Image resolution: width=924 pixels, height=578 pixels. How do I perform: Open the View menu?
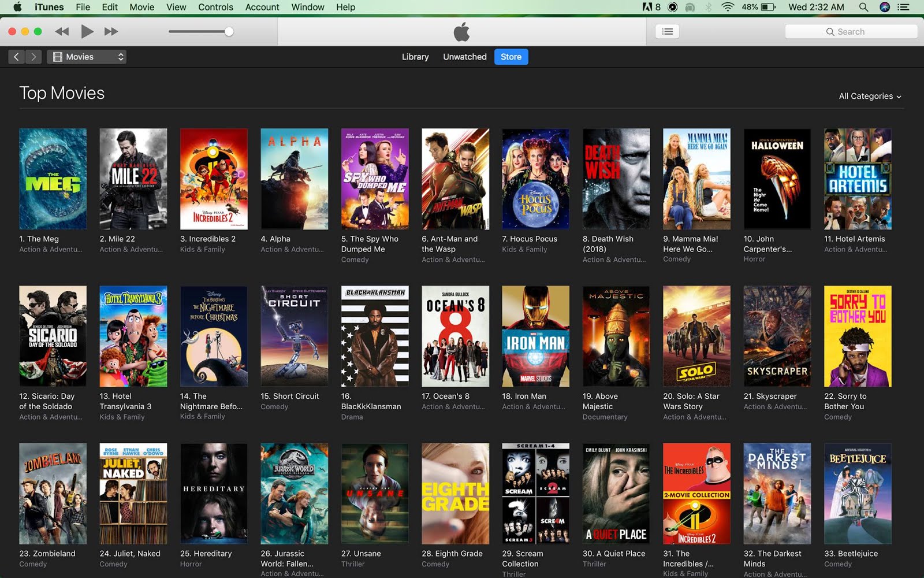click(176, 7)
